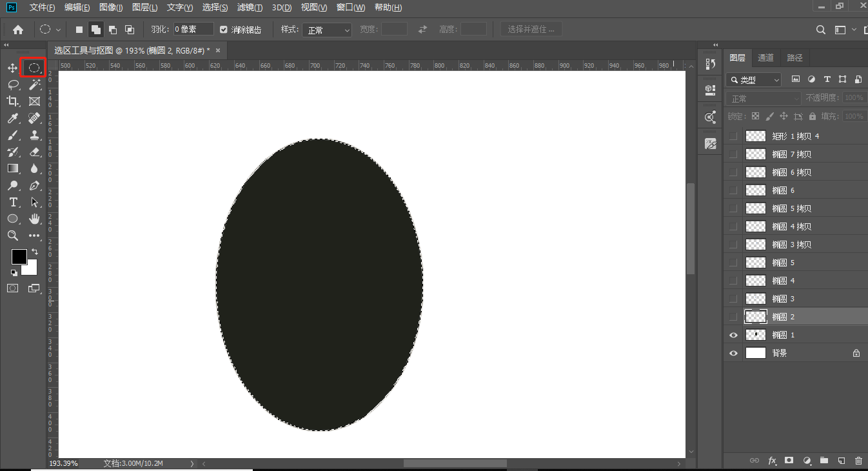Activate the Hand tool

[x=35, y=219]
